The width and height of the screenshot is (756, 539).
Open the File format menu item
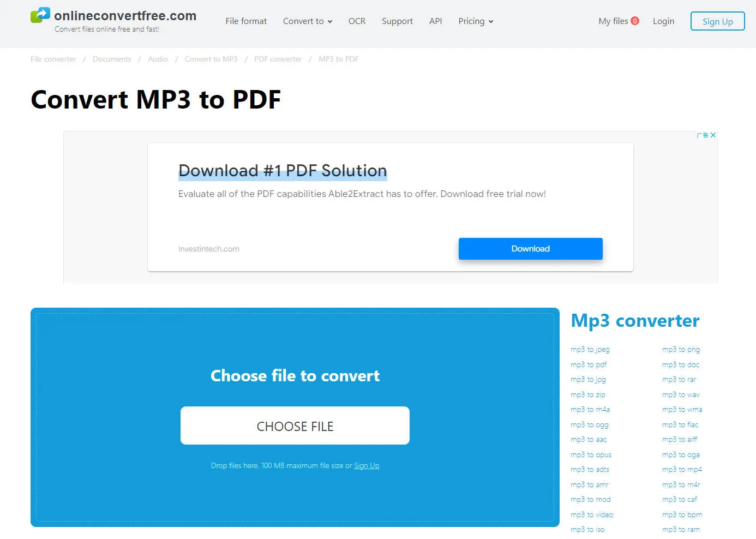(x=246, y=21)
